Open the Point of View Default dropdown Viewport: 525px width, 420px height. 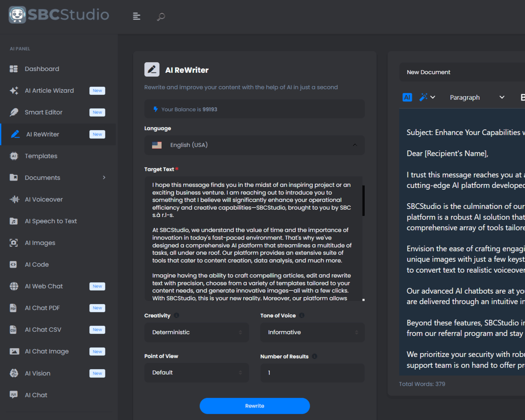tap(197, 372)
